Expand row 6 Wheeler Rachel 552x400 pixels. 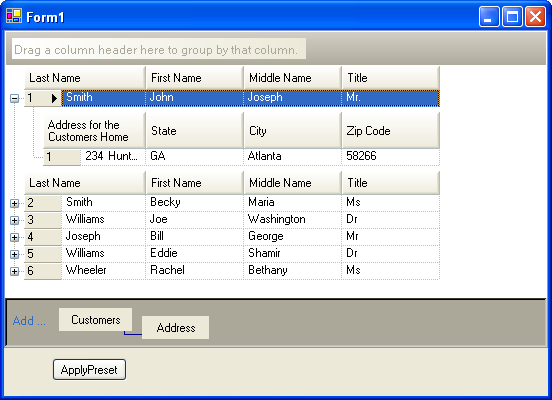(14, 271)
